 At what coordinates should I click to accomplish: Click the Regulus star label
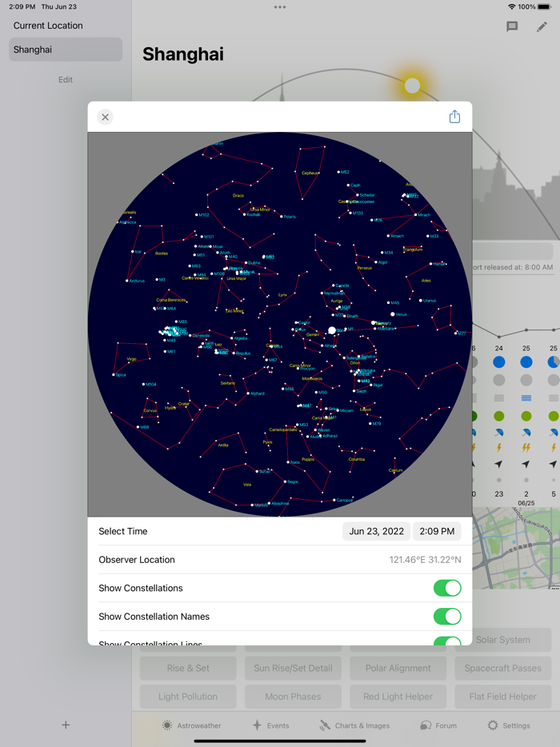coord(243,354)
